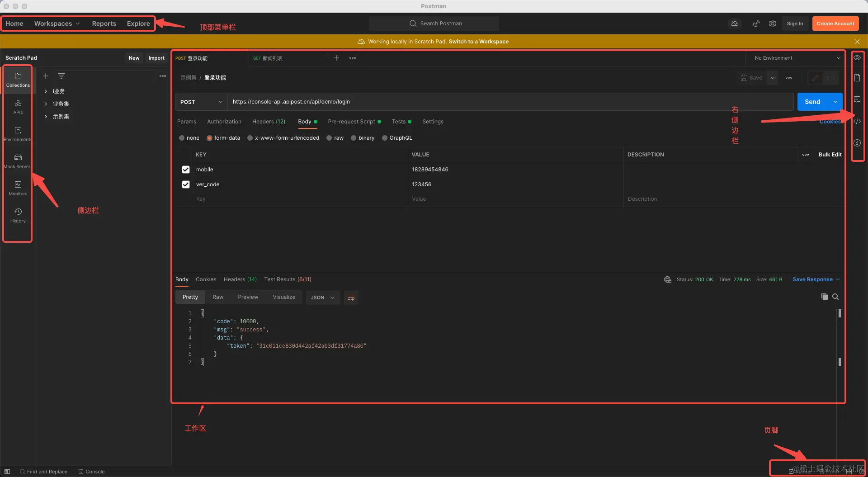Open the Pre-request Script tab
The image size is (868, 477).
click(x=354, y=122)
